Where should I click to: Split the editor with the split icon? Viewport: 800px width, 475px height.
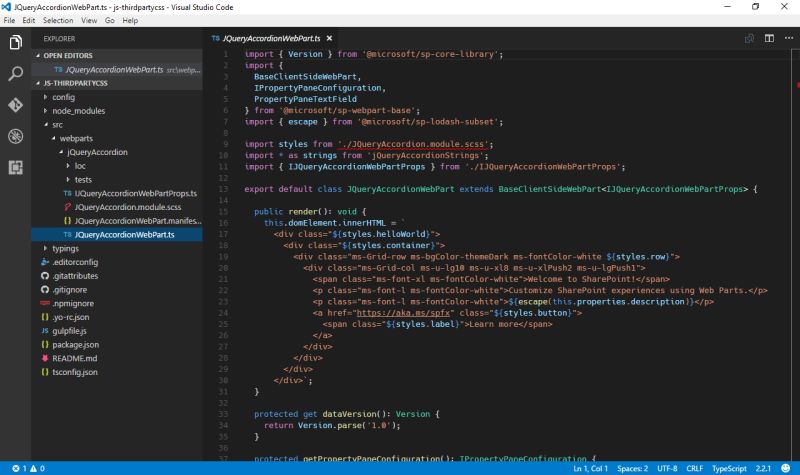pyautogui.click(x=769, y=38)
